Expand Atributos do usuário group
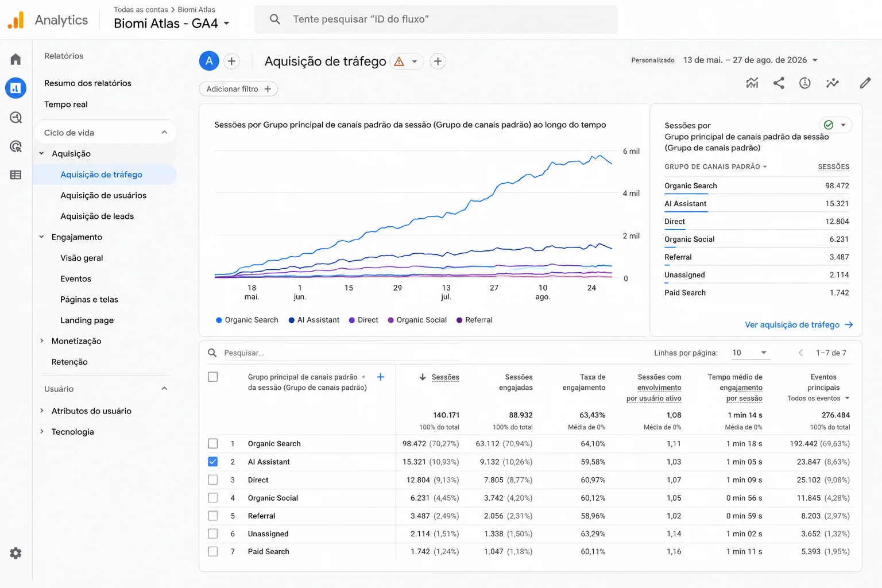Screen dimensions: 882x588 41,411
